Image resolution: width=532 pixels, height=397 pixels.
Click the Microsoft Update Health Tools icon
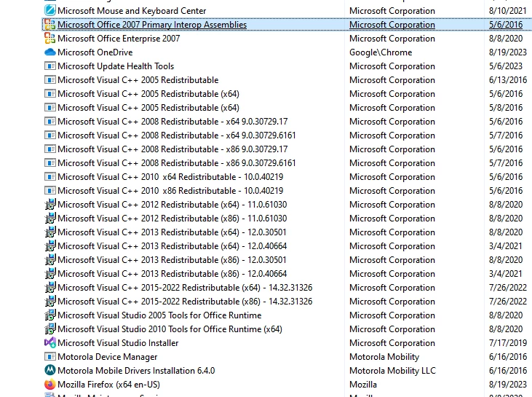[50, 66]
